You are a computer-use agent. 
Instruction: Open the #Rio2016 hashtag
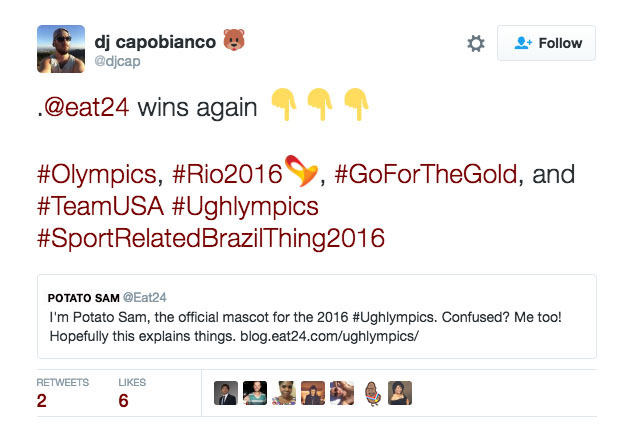pyautogui.click(x=227, y=174)
